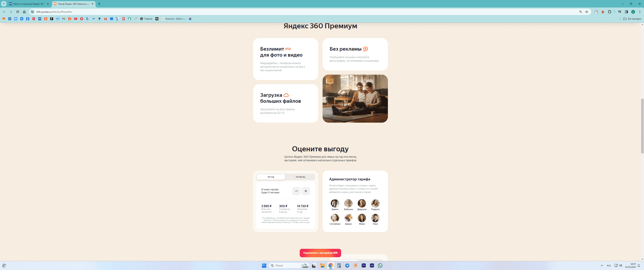644x270 pixels.
Task: Open the Gmail bookmark icon
Action: [x=64, y=19]
